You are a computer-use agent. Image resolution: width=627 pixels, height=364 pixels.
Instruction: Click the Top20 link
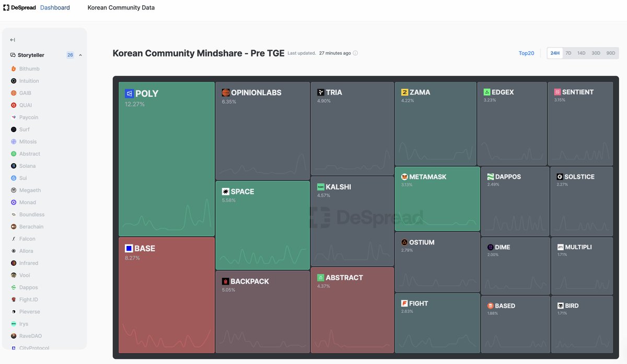(526, 53)
